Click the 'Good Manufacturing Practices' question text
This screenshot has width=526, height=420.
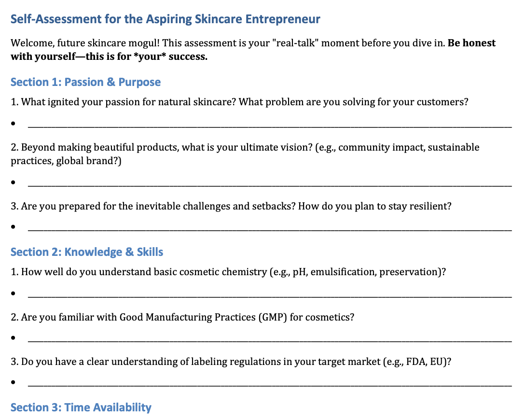[x=182, y=317]
